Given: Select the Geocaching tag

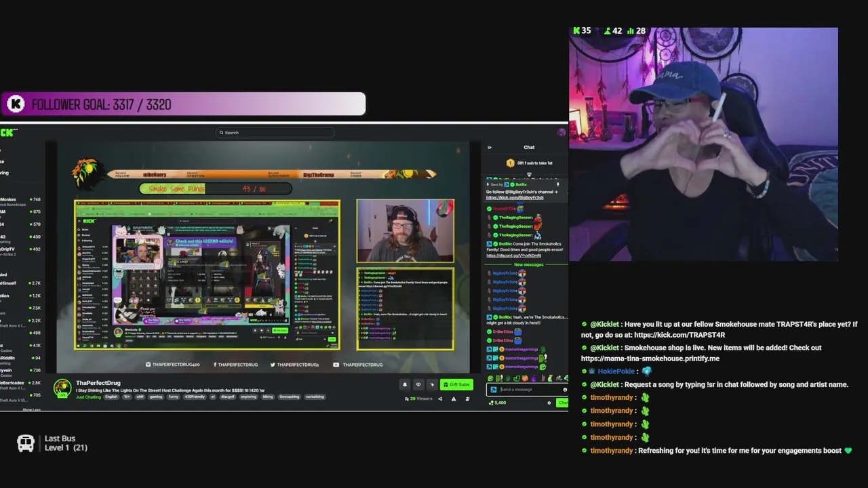Looking at the screenshot, I should point(290,396).
